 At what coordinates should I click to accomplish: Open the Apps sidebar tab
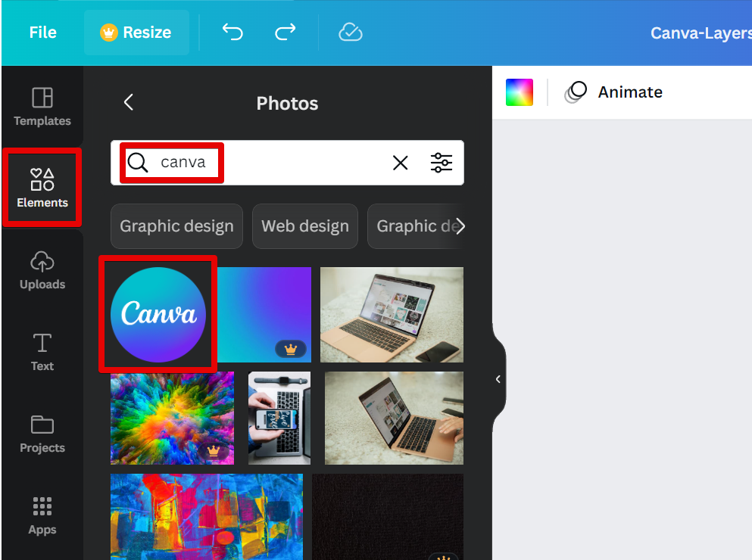coord(42,515)
